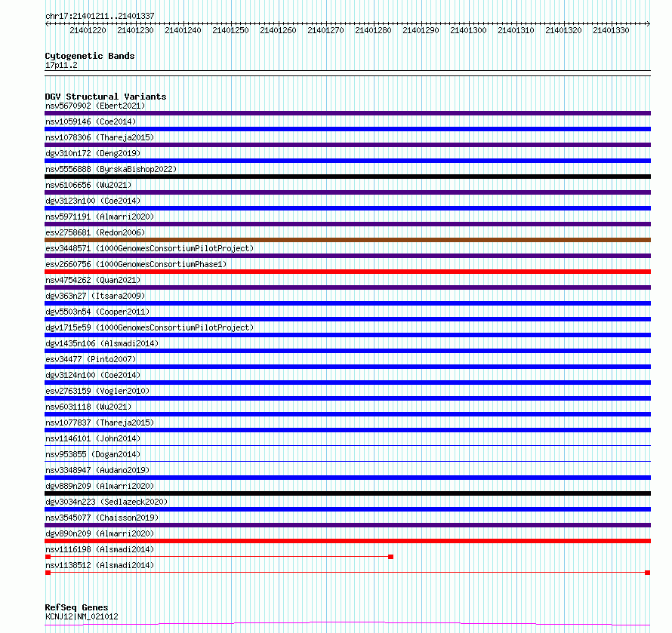
Task: Click ruler position 21401300
Action: pyautogui.click(x=468, y=30)
